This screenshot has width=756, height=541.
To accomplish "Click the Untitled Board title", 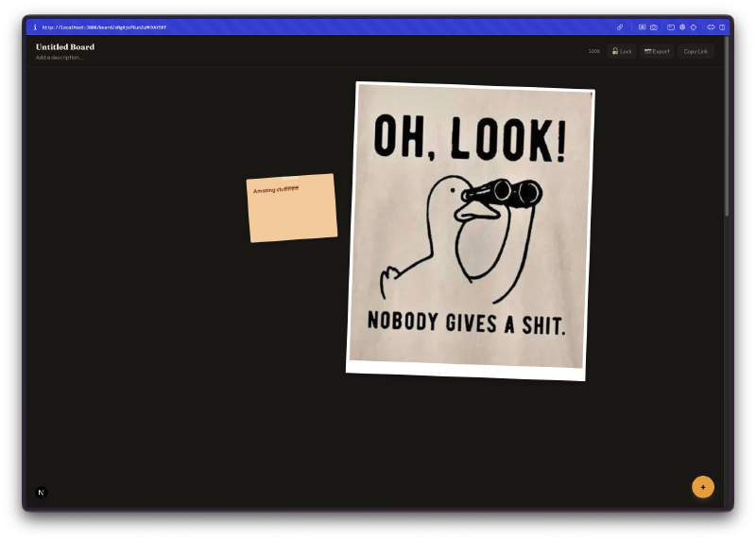I will pos(65,46).
